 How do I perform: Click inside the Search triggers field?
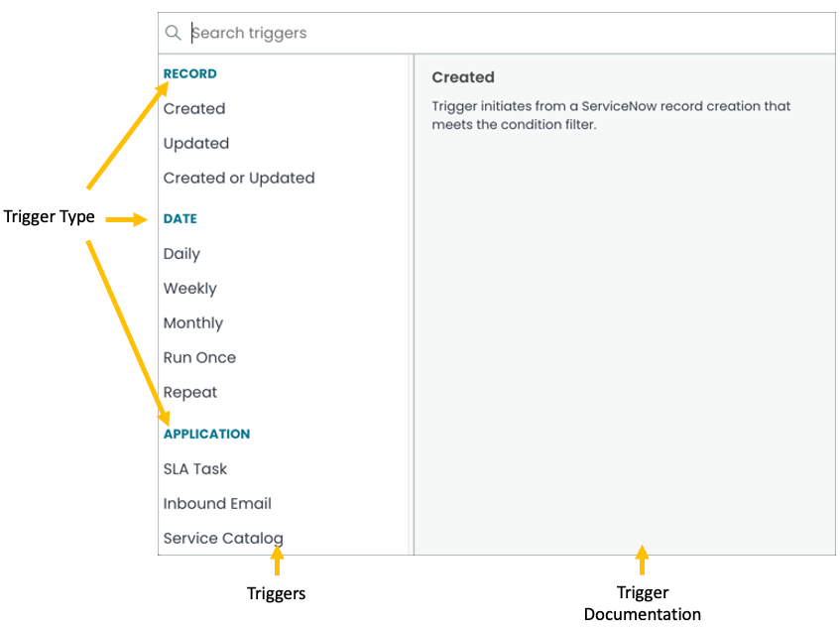click(x=298, y=33)
